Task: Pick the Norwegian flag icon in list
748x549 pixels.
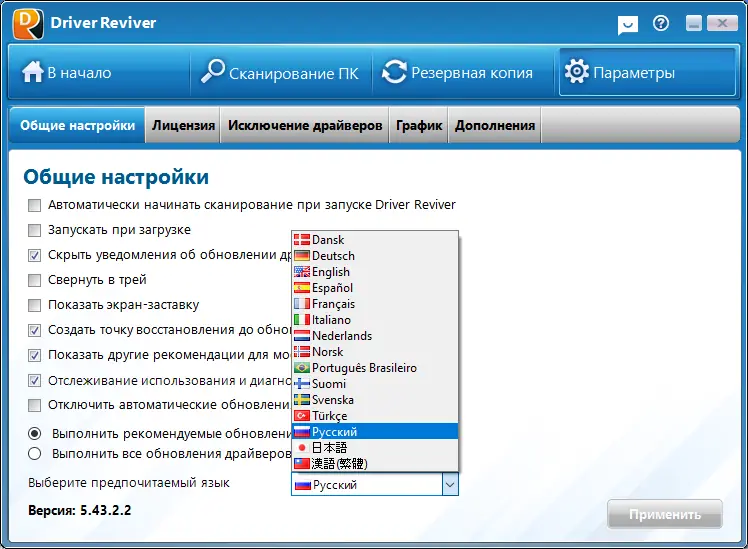Action: (301, 352)
